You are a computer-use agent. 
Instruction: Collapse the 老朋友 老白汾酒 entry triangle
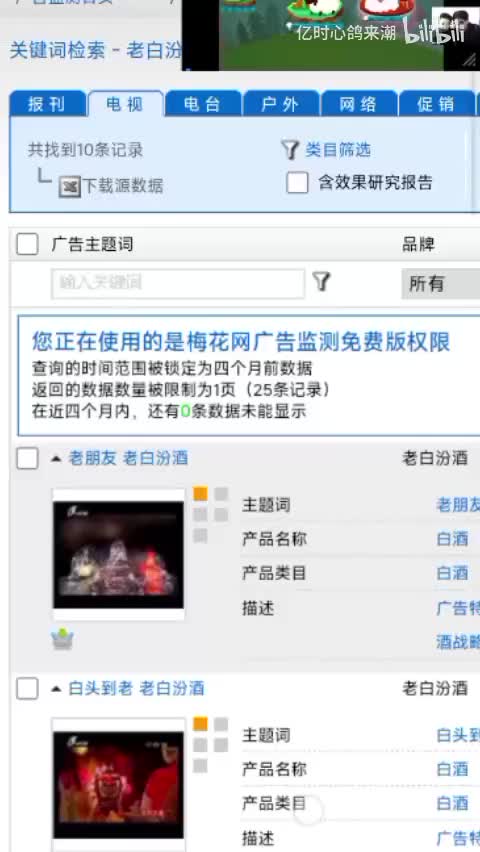coord(55,459)
